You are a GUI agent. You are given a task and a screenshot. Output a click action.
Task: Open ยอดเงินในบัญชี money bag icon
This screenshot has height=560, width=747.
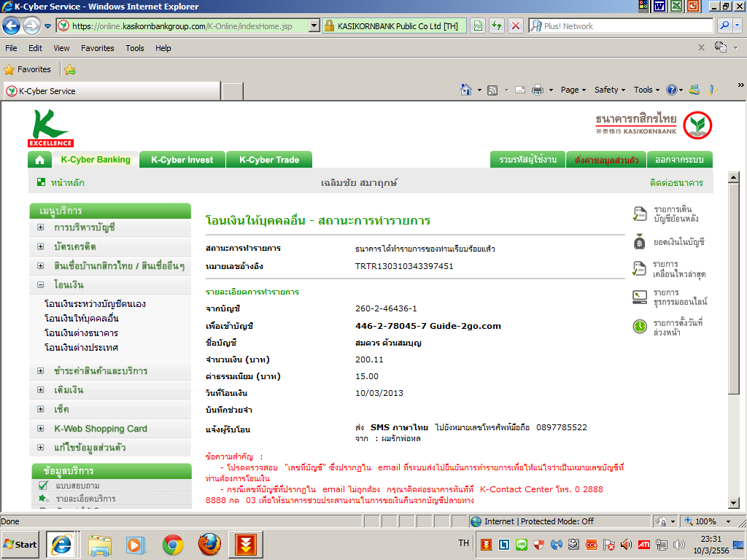pyautogui.click(x=639, y=242)
